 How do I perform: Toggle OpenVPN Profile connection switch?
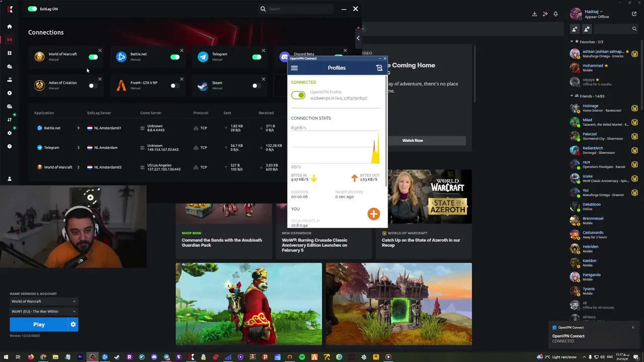point(298,95)
